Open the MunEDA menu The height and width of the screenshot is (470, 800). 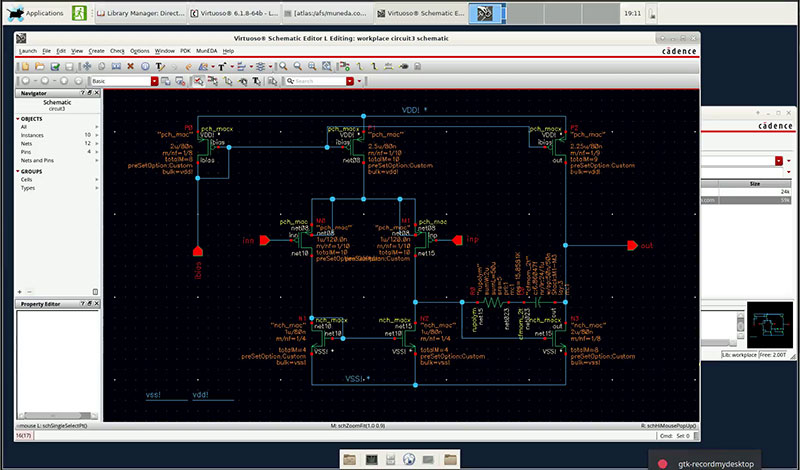(x=207, y=51)
